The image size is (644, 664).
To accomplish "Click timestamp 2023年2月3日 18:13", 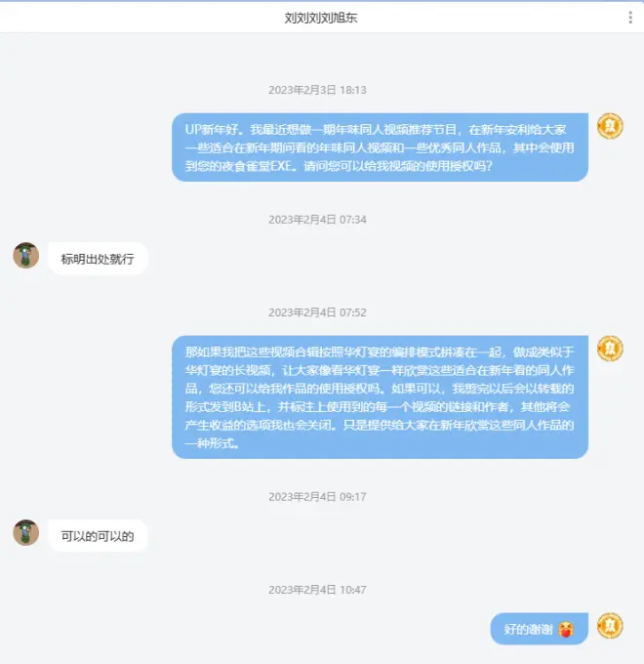I will tap(317, 90).
